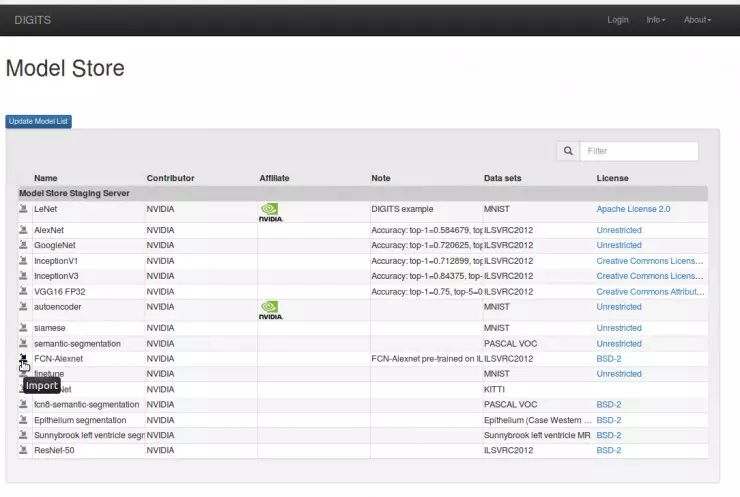740x497 pixels.
Task: Click the search magnifier icon
Action: [x=568, y=151]
